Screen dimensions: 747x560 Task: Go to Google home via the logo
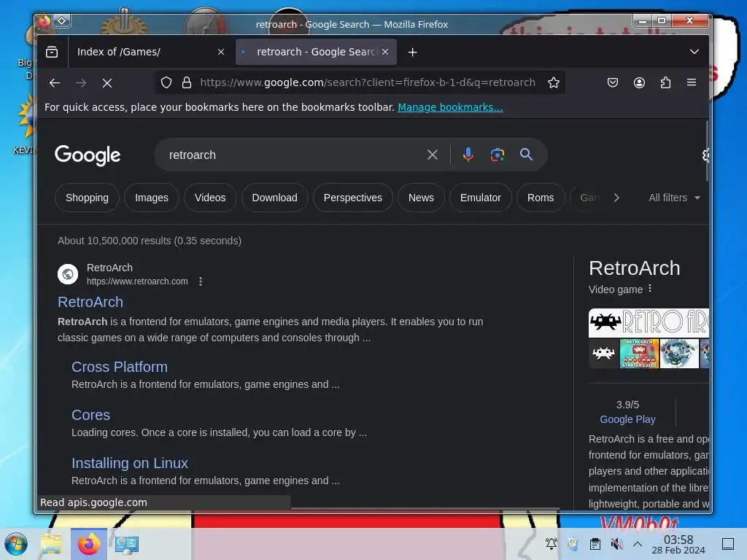click(88, 155)
